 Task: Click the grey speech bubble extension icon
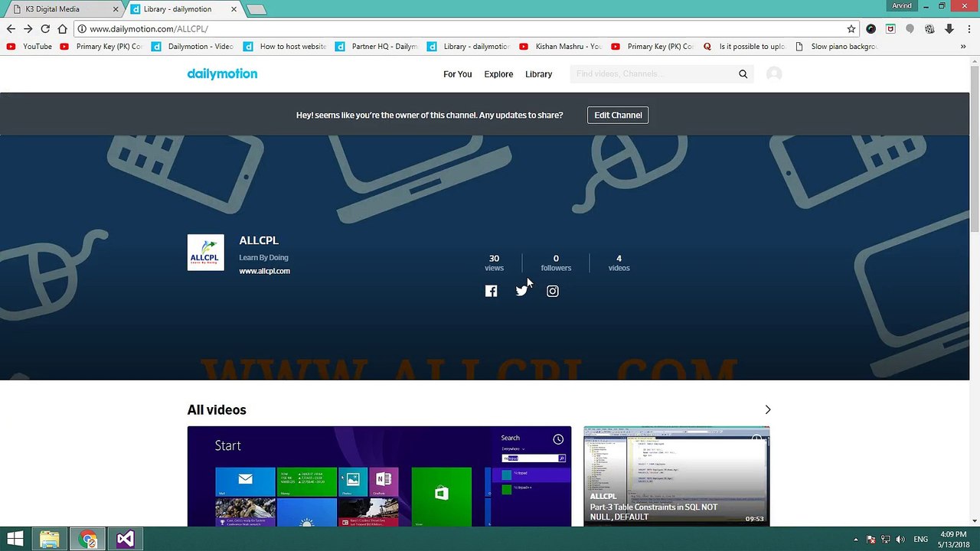point(910,29)
